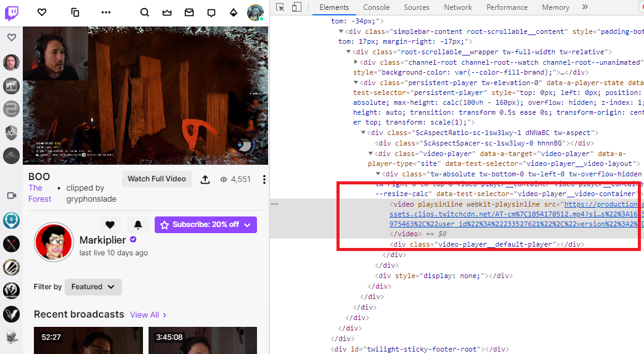The image size is (644, 354).
Task: Open notifications inbox icon
Action: (189, 13)
